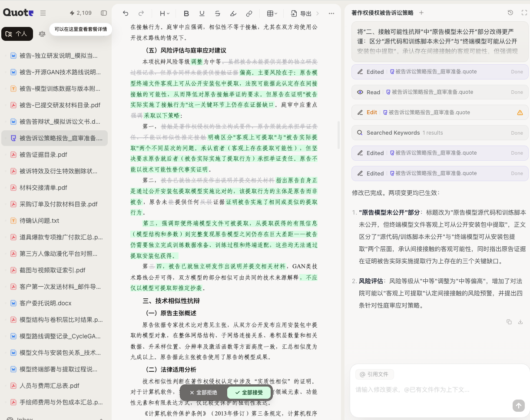Download the assistant response
This screenshot has height=420, width=530.
(520, 322)
